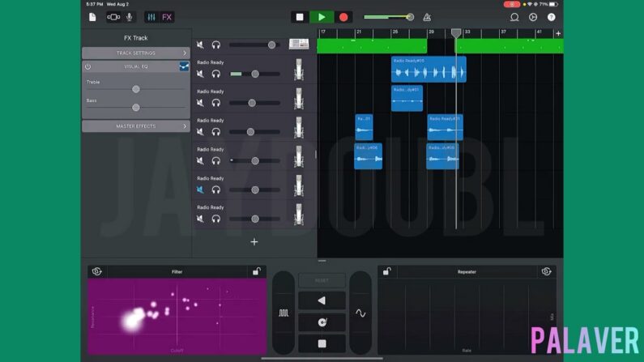Add a new song section at ruler end
The height and width of the screenshot is (362, 644).
click(x=558, y=33)
